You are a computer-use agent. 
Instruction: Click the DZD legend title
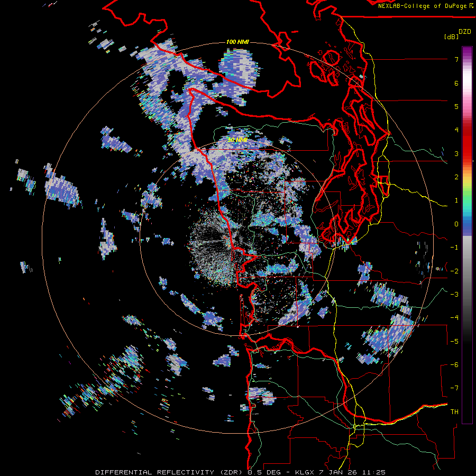pos(465,32)
